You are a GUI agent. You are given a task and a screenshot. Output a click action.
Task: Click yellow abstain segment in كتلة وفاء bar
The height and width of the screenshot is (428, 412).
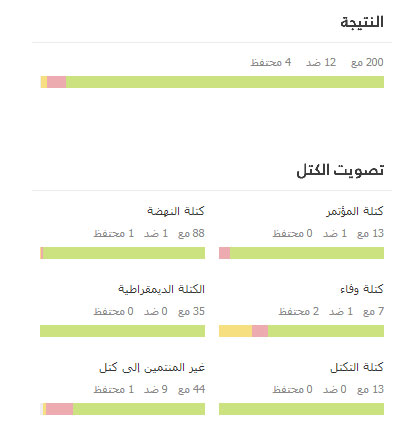coord(235,331)
